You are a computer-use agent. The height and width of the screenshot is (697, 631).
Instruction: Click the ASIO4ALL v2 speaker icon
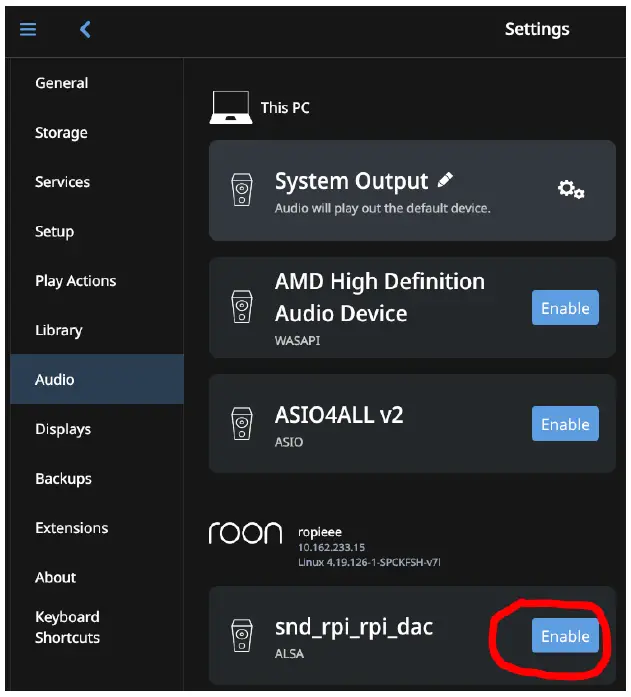click(241, 423)
